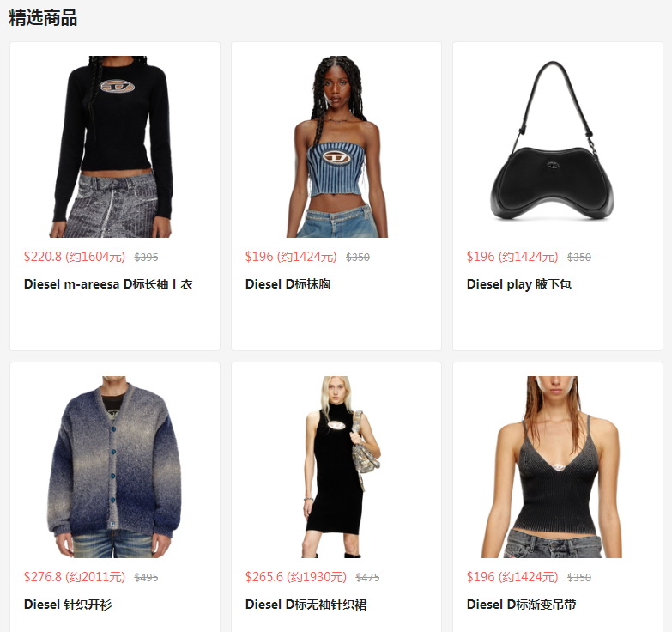
Task: Click the struck-through $475 original price
Action: point(367,578)
